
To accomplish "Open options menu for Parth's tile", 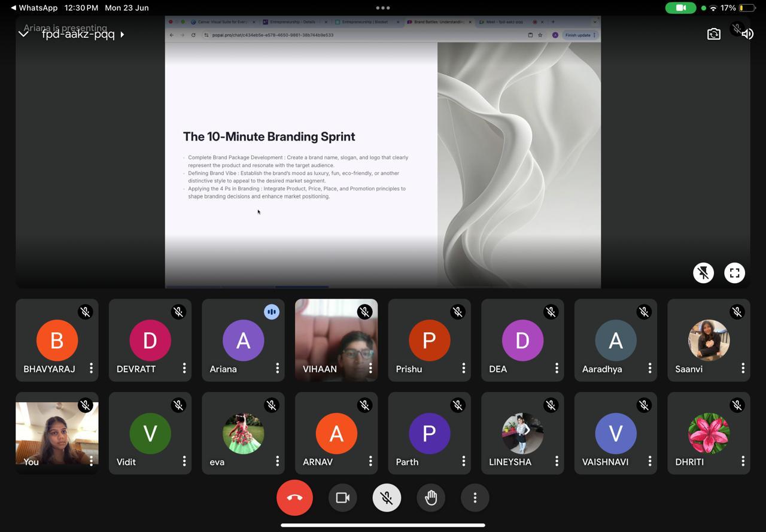I will pyautogui.click(x=463, y=461).
